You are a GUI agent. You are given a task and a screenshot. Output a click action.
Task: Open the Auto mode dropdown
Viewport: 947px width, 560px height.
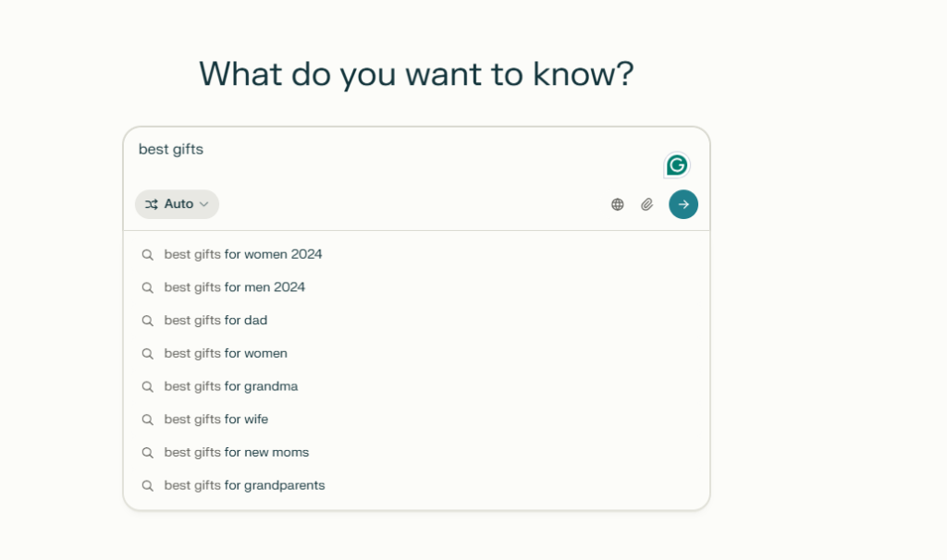pyautogui.click(x=178, y=204)
